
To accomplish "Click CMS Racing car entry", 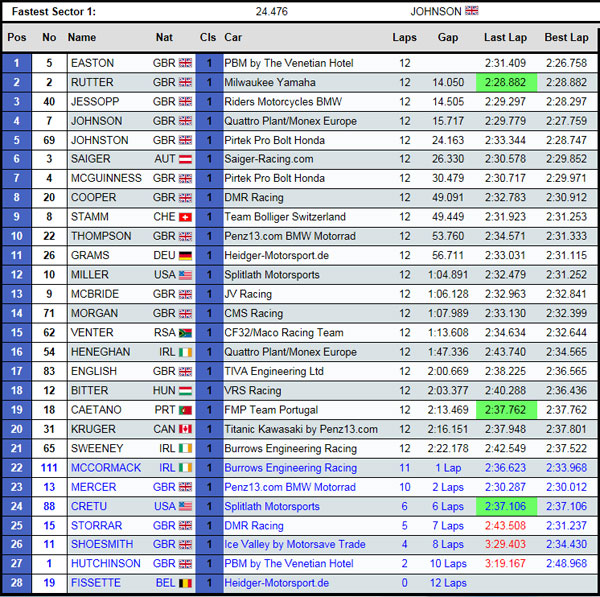I will coord(253,313).
